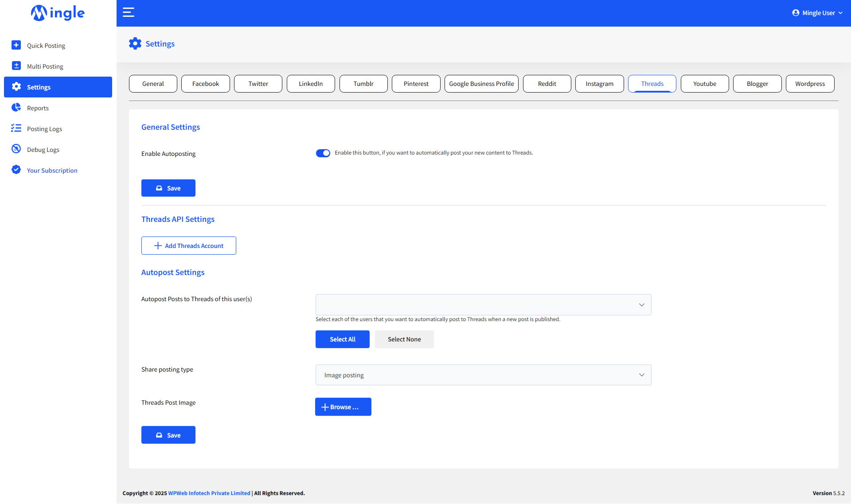This screenshot has width=851, height=504.
Task: Click plus icon on Browse button
Action: [325, 407]
